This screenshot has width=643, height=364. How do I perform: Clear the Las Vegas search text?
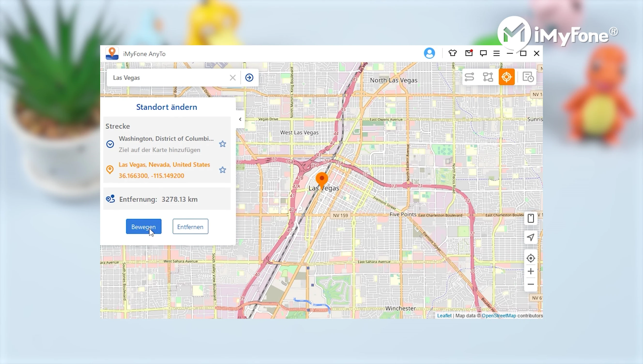coord(233,78)
